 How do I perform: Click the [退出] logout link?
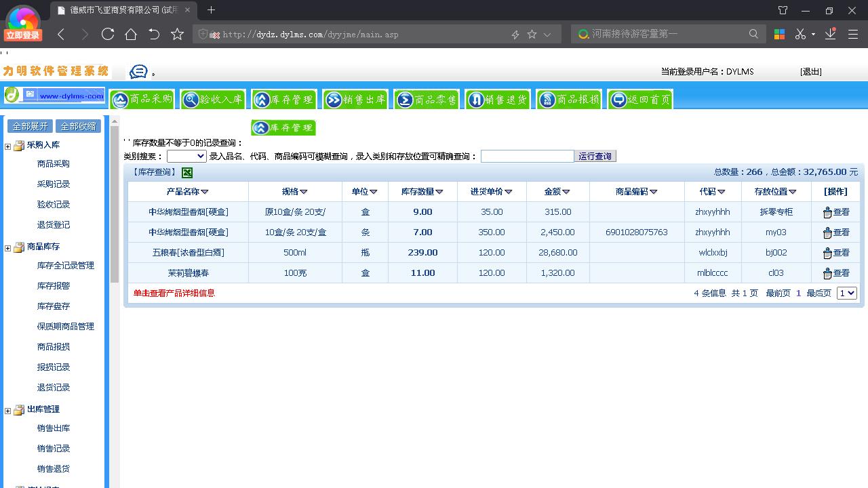click(811, 72)
